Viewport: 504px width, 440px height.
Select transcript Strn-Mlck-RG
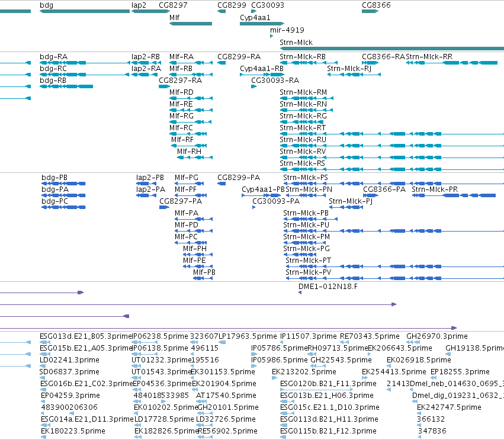point(303,116)
